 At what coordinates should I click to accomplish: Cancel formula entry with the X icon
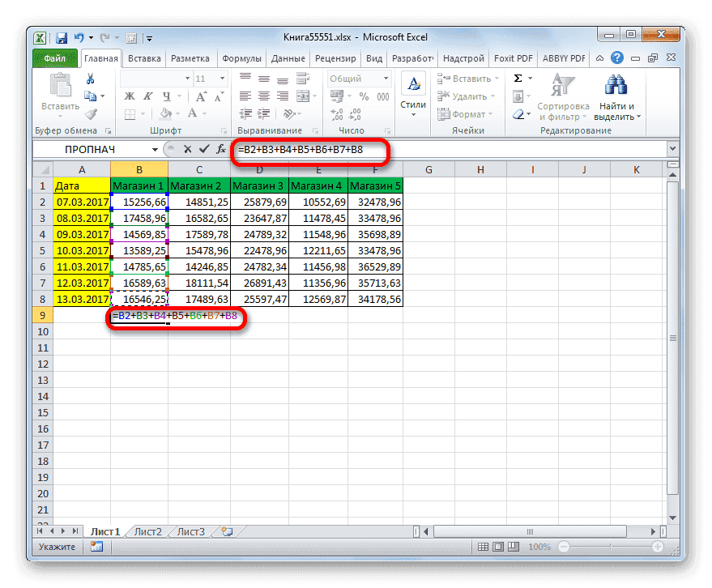click(x=185, y=149)
